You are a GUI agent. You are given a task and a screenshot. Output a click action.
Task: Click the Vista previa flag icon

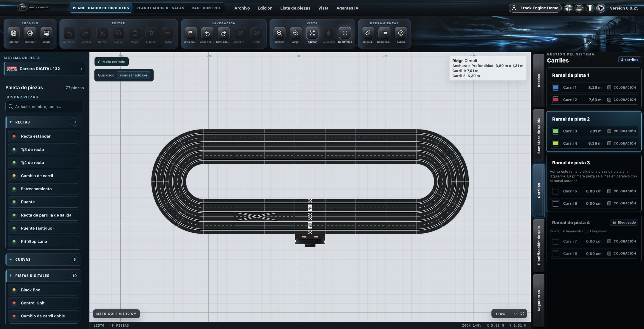pyautogui.click(x=190, y=33)
